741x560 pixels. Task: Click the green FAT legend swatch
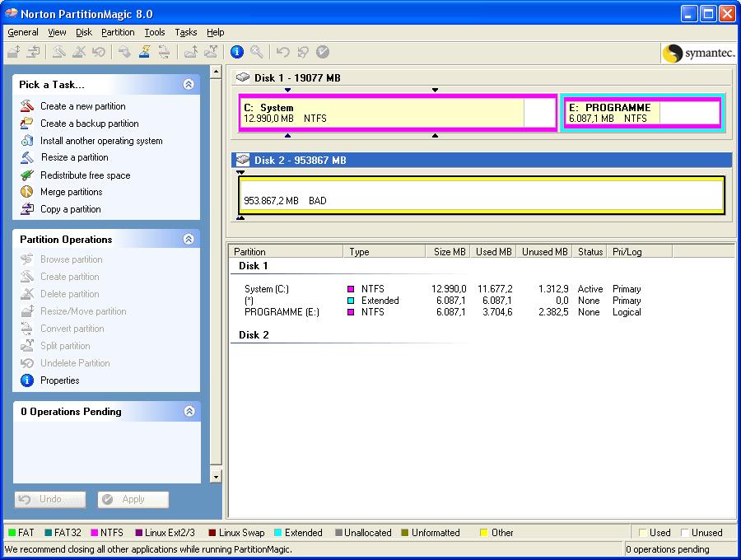[12, 533]
